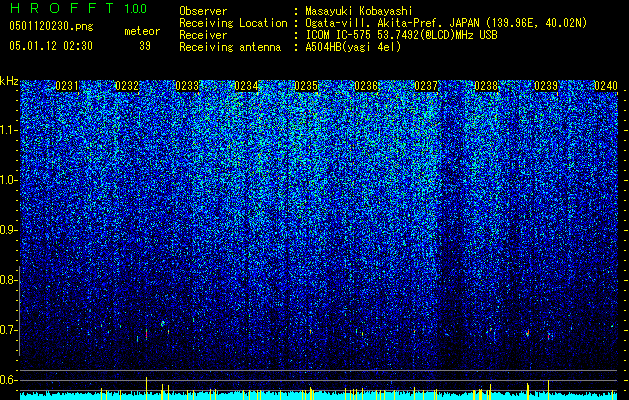Image resolution: width=629 pixels, height=400 pixels.
Task: Click the 0240 time marker
Action: (x=606, y=86)
